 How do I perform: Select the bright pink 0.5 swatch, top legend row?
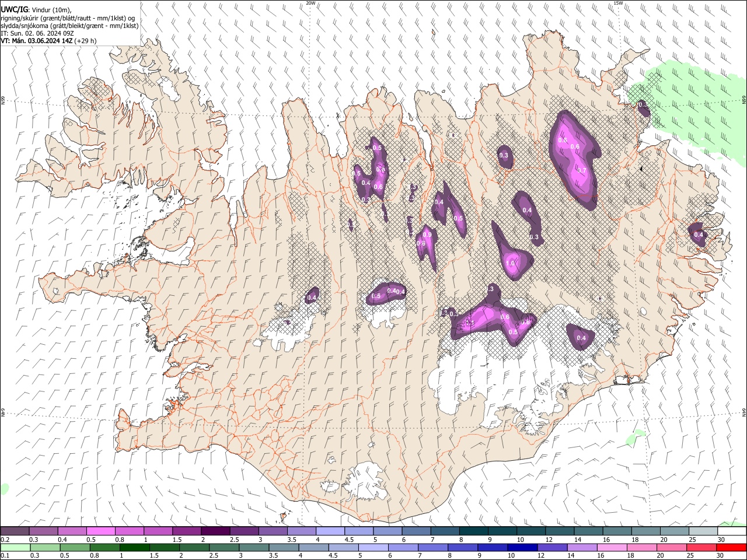coord(100,531)
